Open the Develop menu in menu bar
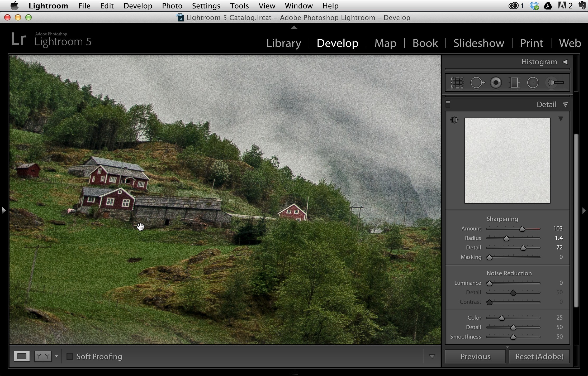The width and height of the screenshot is (588, 376). click(x=138, y=6)
